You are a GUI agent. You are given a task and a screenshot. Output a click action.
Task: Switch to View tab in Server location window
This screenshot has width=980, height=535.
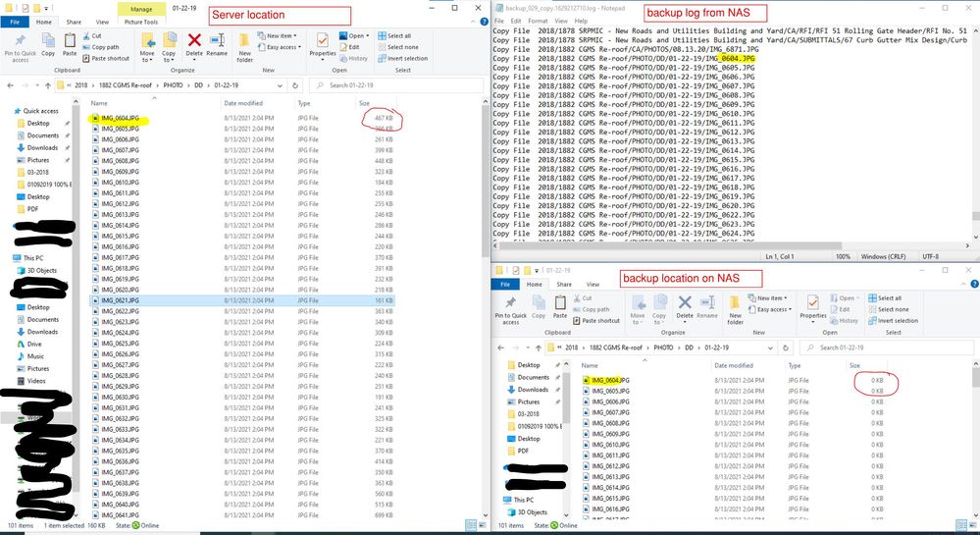[x=101, y=20]
